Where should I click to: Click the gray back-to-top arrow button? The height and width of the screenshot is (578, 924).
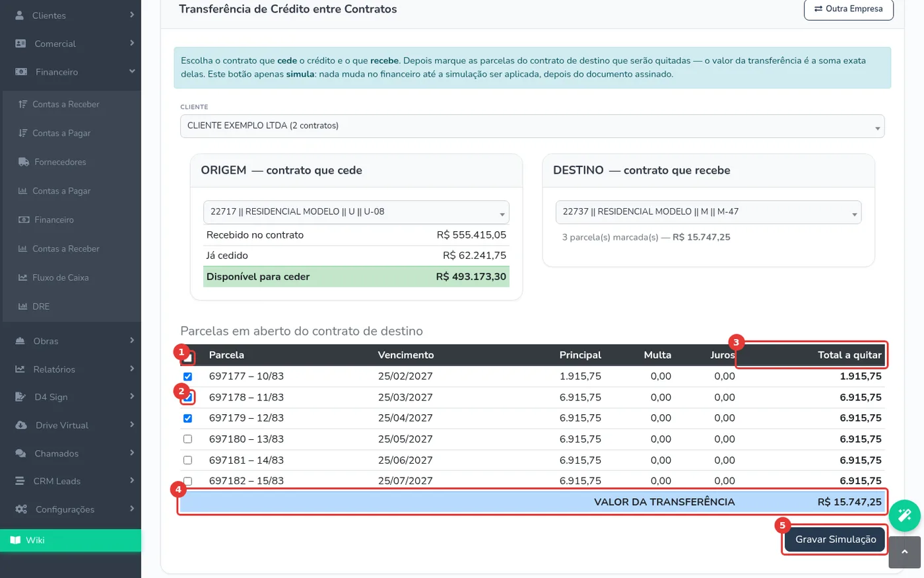(x=904, y=552)
